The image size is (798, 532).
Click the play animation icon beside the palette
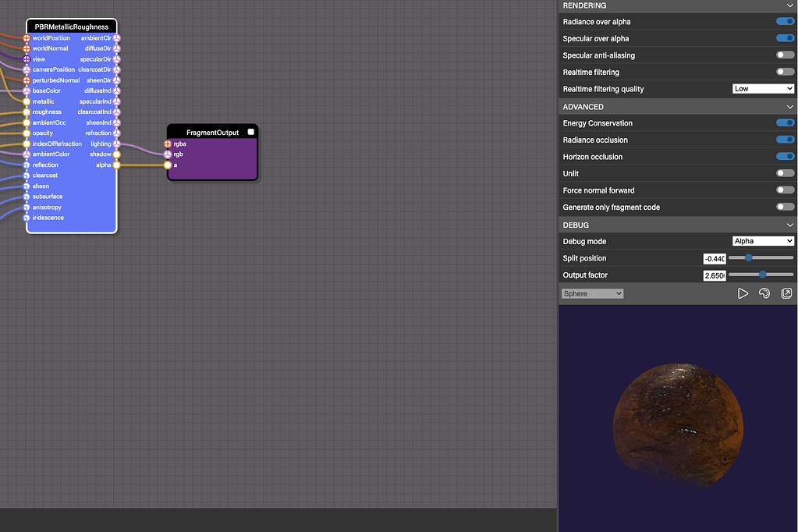pos(743,293)
